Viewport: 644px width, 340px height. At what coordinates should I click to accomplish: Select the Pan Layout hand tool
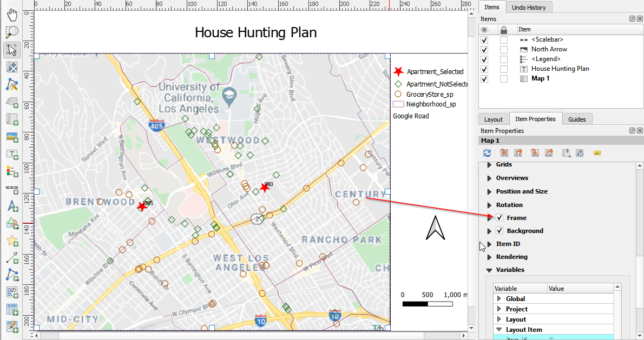coord(12,15)
